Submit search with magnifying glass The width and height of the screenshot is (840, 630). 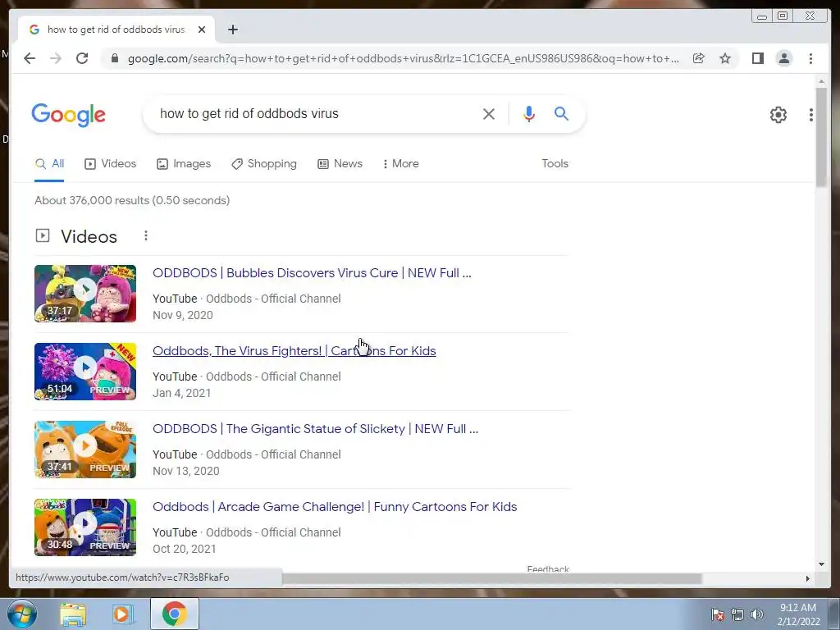click(x=561, y=113)
